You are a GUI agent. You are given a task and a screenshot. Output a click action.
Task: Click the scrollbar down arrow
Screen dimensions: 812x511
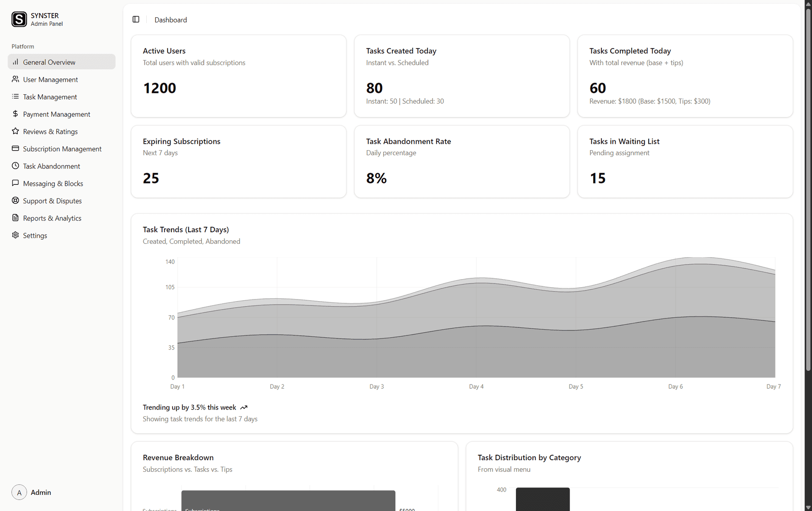click(808, 507)
